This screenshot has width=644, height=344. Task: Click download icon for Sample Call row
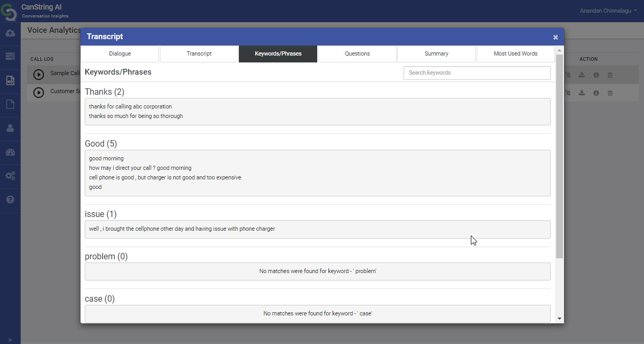pos(582,75)
